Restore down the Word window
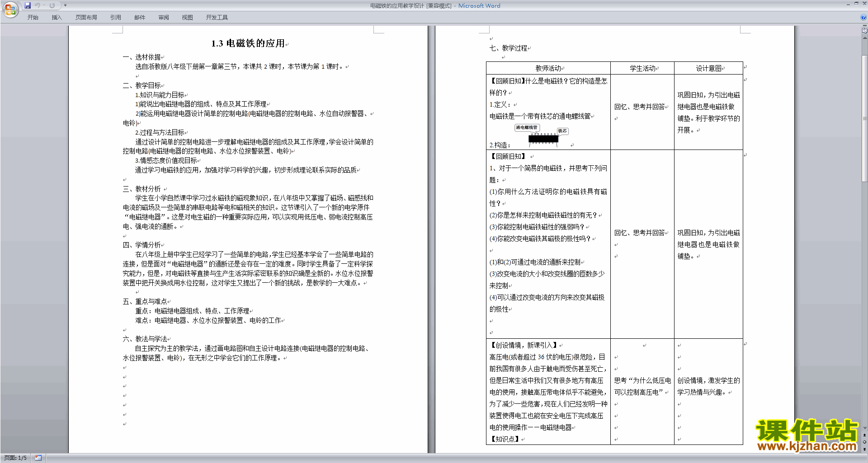Screen dimensions: 868x463 tap(856, 4)
